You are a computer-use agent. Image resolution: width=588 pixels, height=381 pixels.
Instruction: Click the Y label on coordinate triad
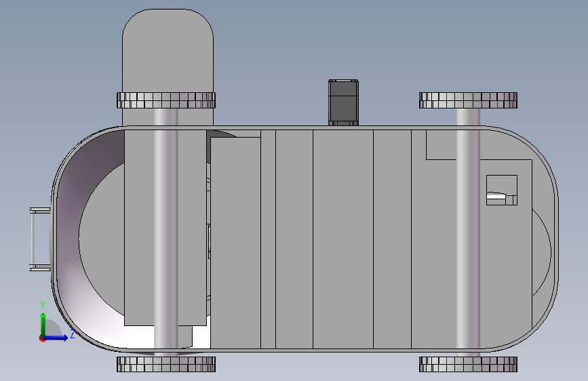point(43,305)
